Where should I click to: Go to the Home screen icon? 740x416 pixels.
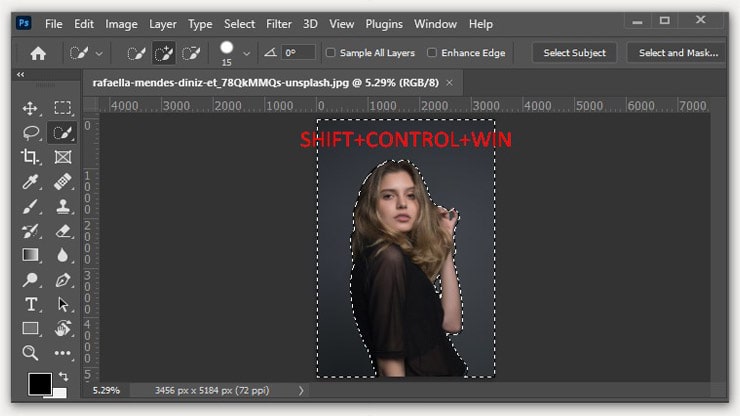point(38,53)
